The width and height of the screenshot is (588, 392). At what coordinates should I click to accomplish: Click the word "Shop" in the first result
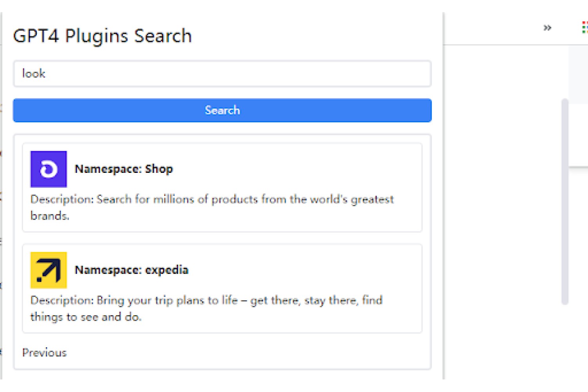pos(159,169)
